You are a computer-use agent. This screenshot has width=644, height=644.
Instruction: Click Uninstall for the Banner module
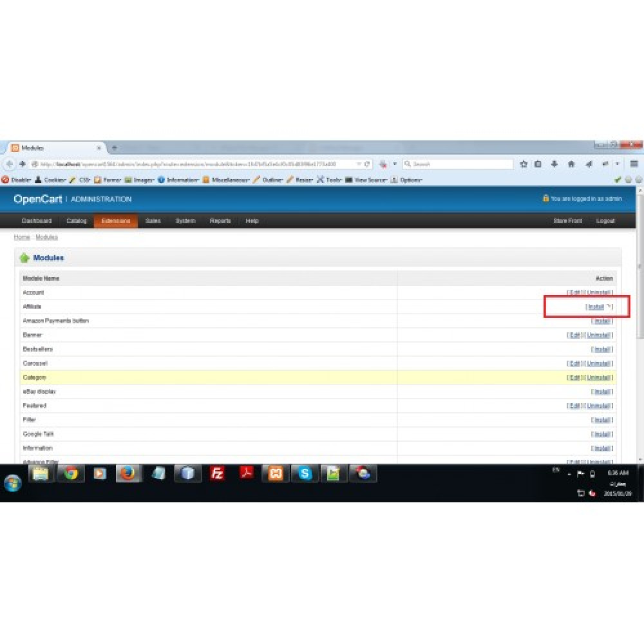[598, 335]
